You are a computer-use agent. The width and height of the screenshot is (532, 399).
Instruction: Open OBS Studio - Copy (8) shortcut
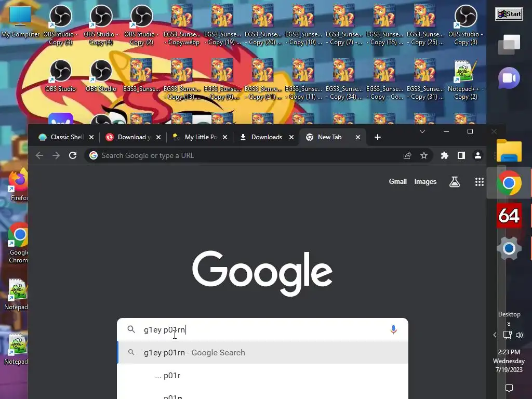(465, 24)
